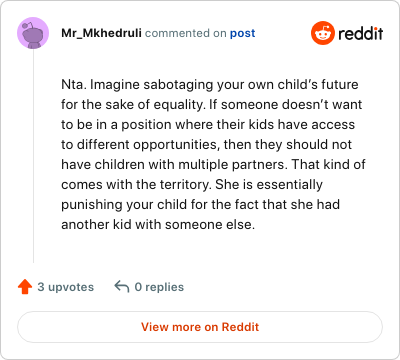Click line "punishing your child for the fact"

click(200, 205)
